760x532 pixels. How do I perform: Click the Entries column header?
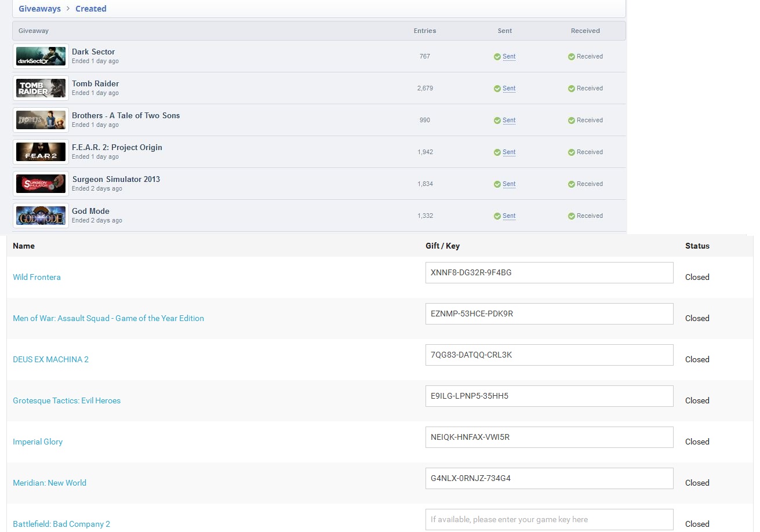coord(425,31)
